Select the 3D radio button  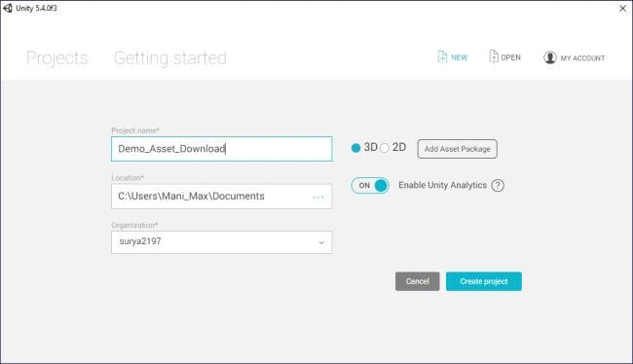point(355,148)
